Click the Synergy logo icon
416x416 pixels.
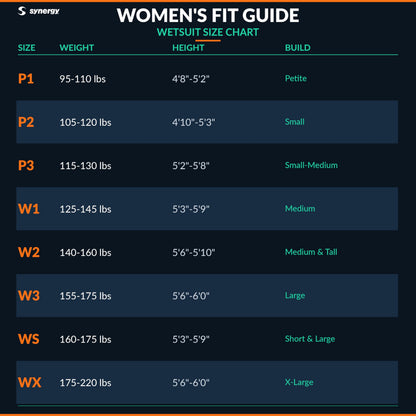point(22,11)
